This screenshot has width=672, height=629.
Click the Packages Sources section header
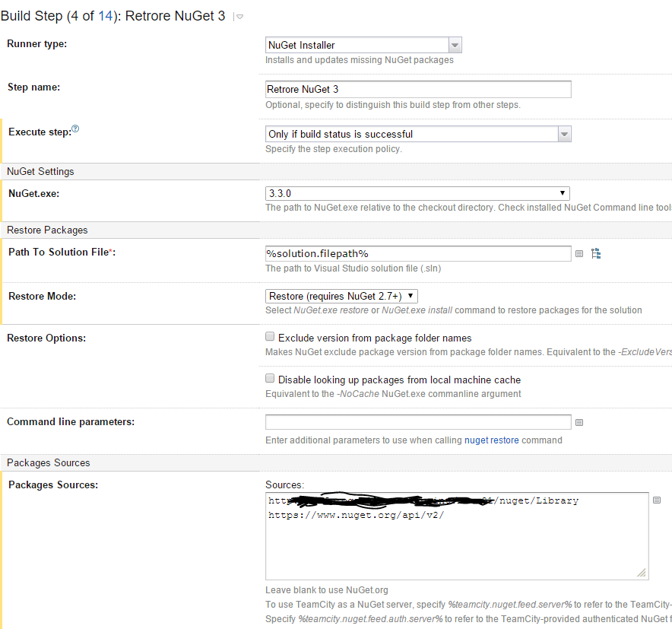tap(49, 463)
